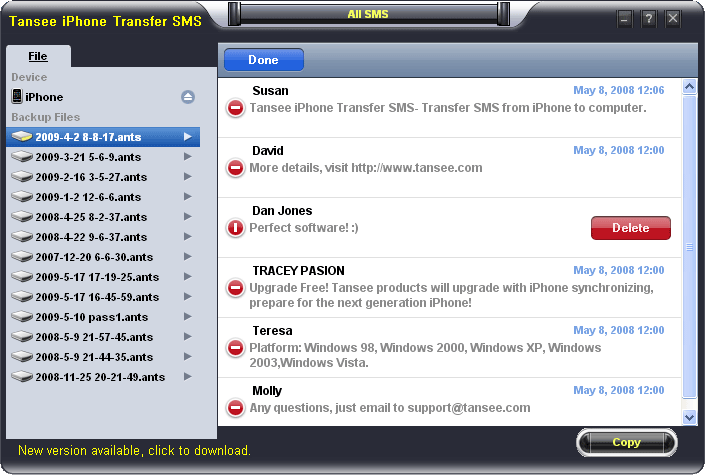Click the disk icon for 2008-4-25 8-2-37.ants
The height and width of the screenshot is (475, 705).
(22, 216)
